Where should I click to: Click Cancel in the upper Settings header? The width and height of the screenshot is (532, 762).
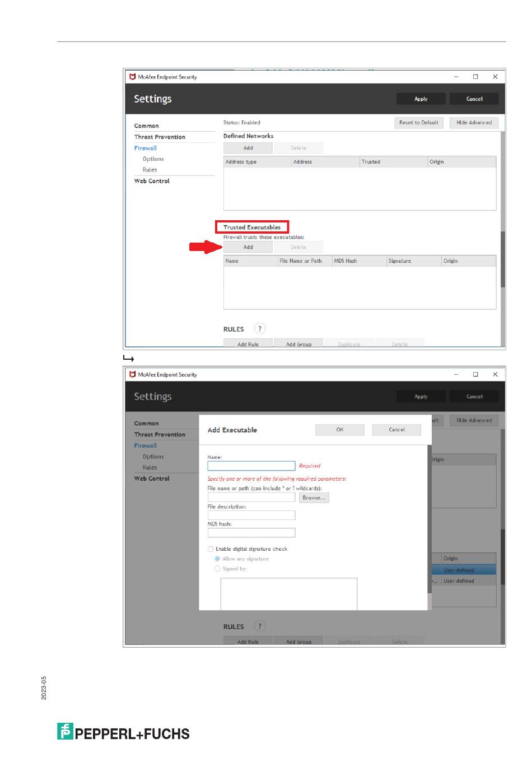[x=474, y=99]
